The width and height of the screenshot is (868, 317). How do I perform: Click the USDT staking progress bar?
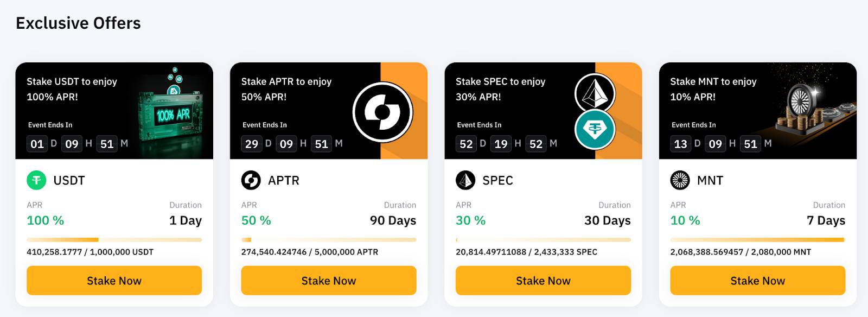(x=114, y=239)
